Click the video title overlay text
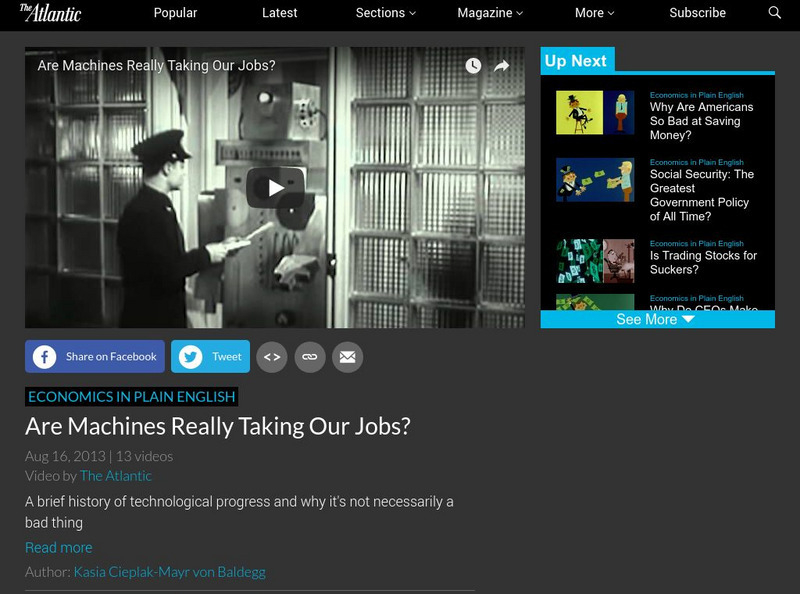 pyautogui.click(x=156, y=65)
